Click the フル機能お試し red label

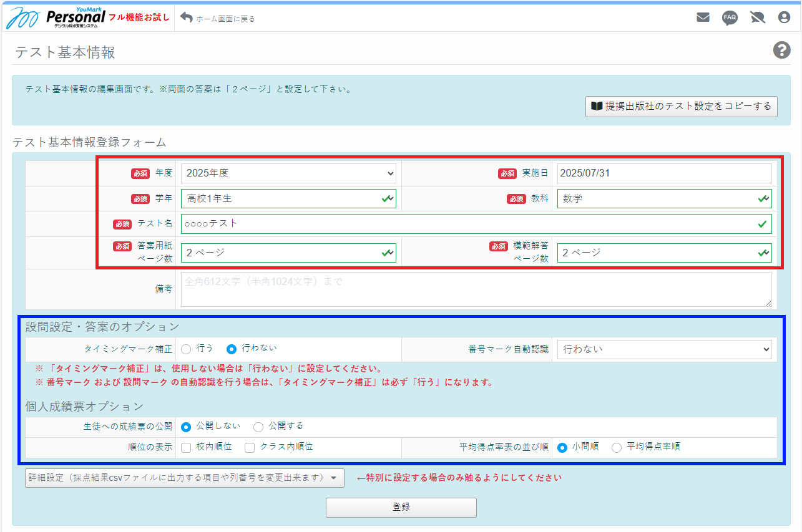point(139,17)
